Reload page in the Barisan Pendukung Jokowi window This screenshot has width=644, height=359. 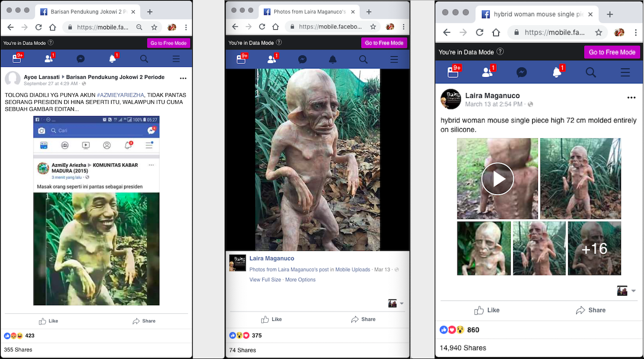[x=39, y=27]
